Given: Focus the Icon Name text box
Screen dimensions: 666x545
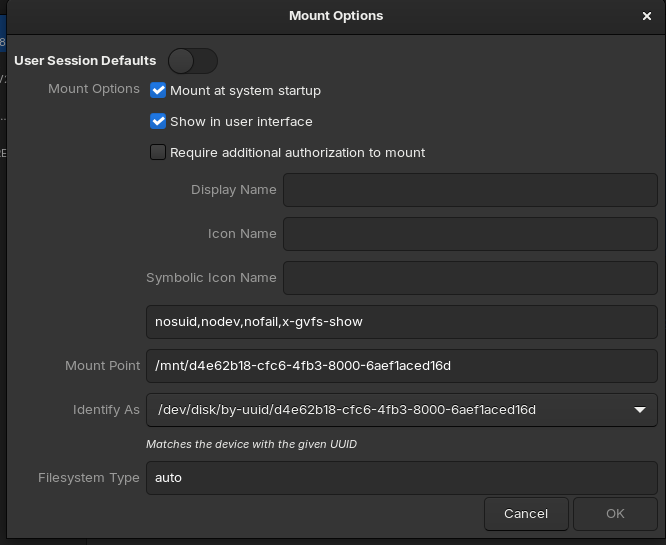Looking at the screenshot, I should pos(470,234).
